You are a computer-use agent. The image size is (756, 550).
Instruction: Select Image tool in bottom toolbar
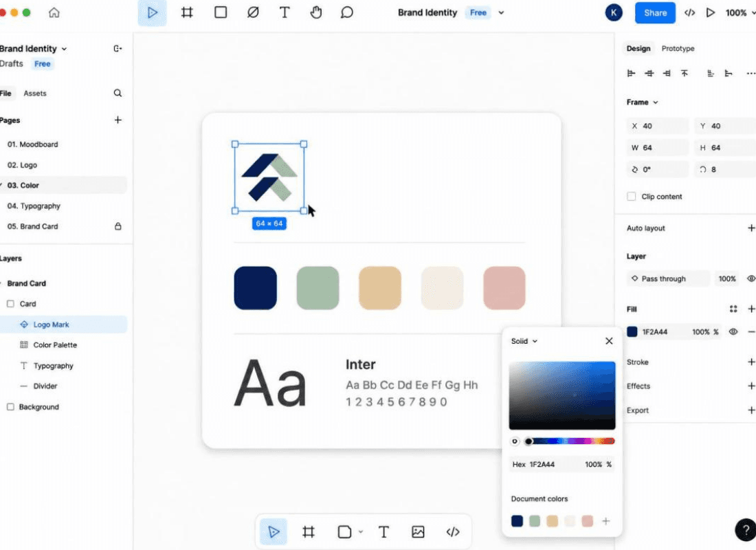(x=418, y=531)
